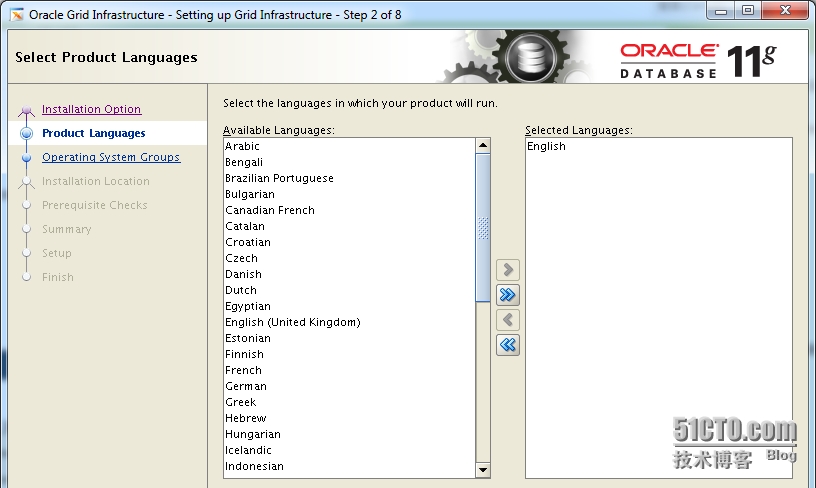Go to Operating System Groups step
This screenshot has height=488, width=816.
click(x=111, y=157)
